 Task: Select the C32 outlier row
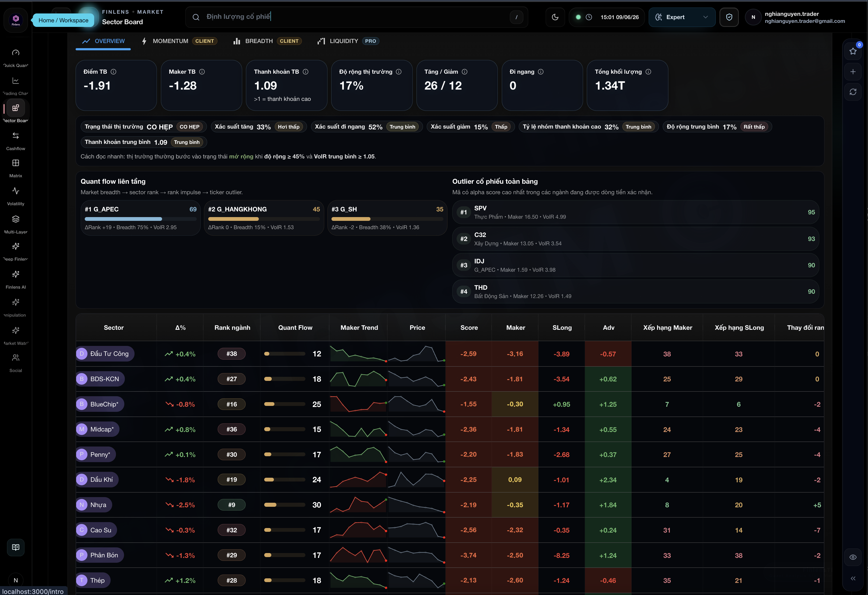coord(635,239)
